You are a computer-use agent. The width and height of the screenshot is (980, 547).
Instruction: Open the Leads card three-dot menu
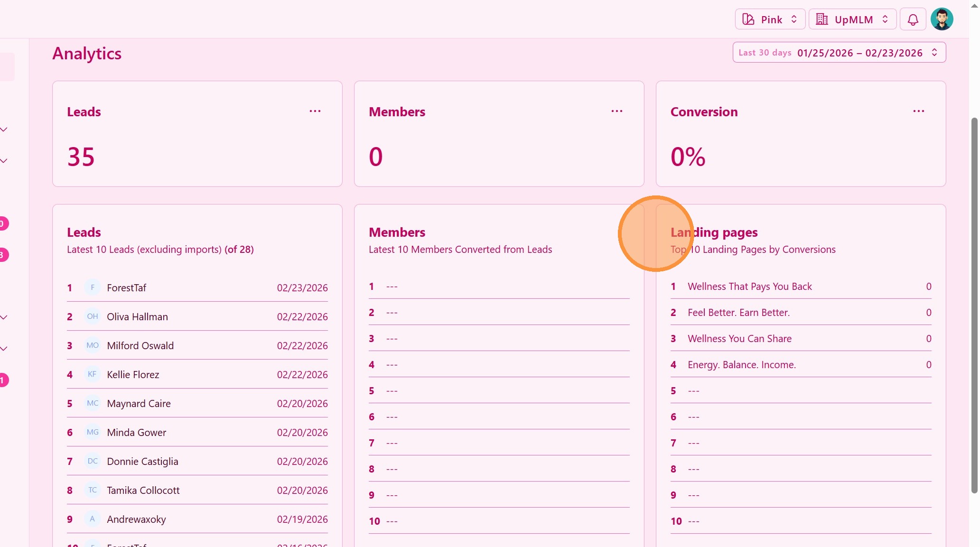315,111
